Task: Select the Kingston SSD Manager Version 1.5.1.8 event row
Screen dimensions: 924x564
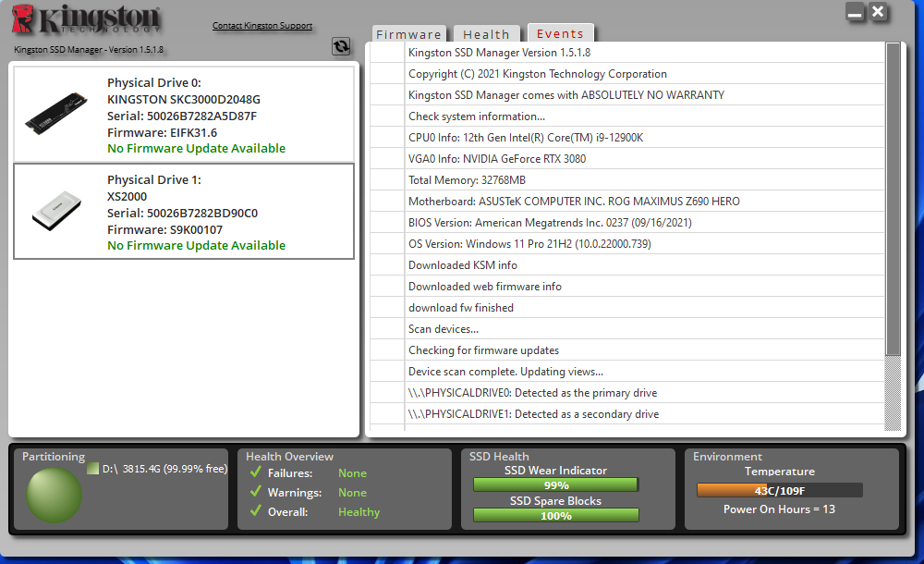Action: [627, 53]
